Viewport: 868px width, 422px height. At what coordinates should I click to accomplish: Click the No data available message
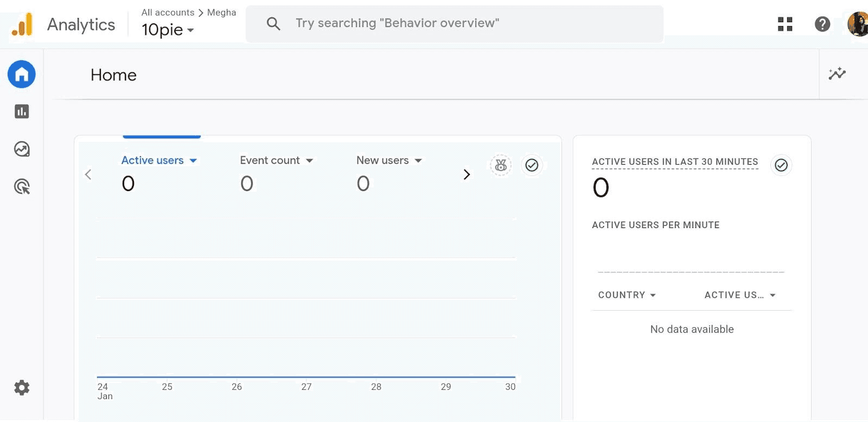pyautogui.click(x=692, y=329)
